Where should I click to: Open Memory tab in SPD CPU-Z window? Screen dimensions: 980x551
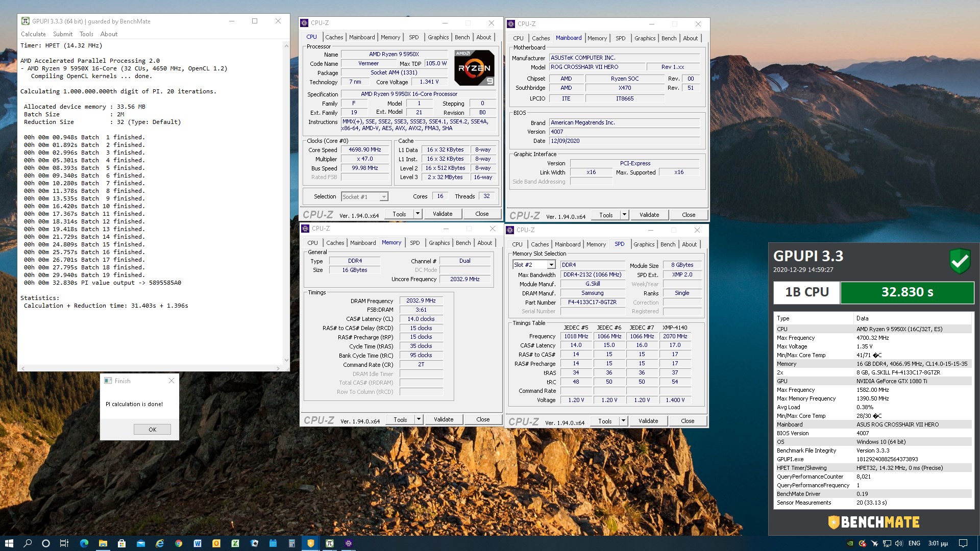pos(596,244)
